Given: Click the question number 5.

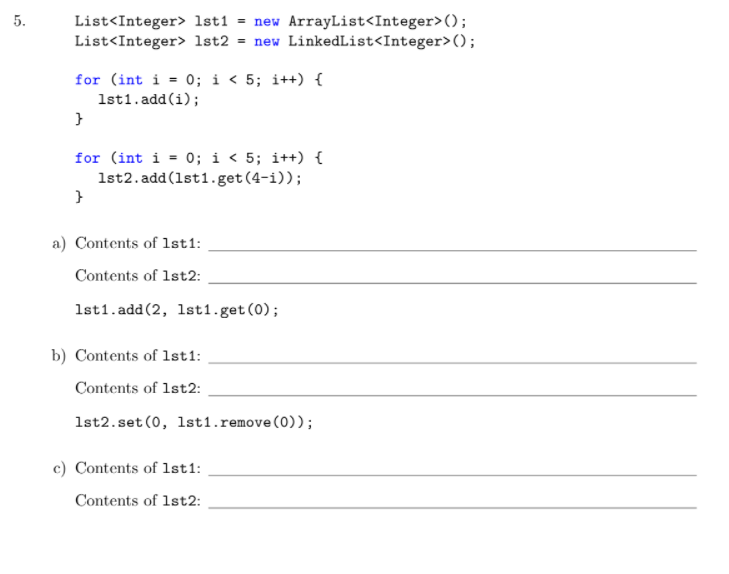Looking at the screenshot, I should (20, 21).
